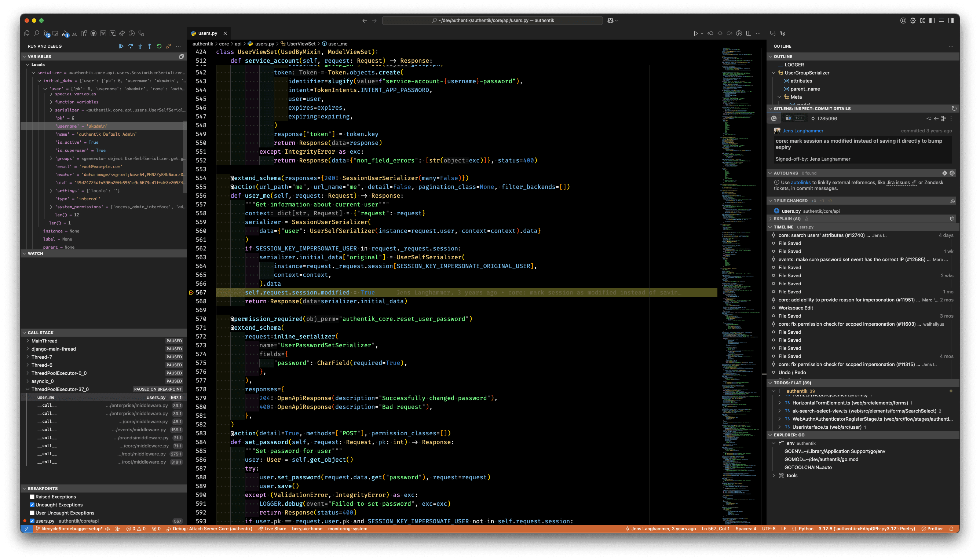
Task: Expand the 'groups' generator variable
Action: (51, 158)
